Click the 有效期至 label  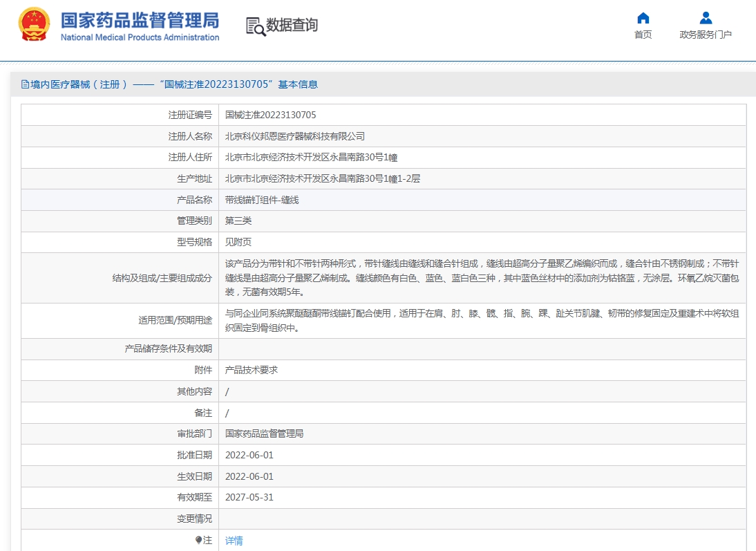(x=194, y=497)
